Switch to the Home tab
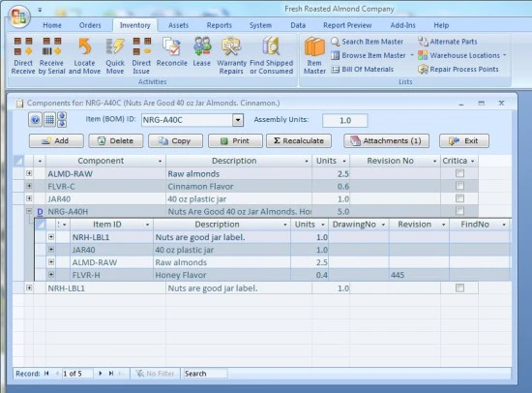This screenshot has width=532, height=393. (52, 25)
